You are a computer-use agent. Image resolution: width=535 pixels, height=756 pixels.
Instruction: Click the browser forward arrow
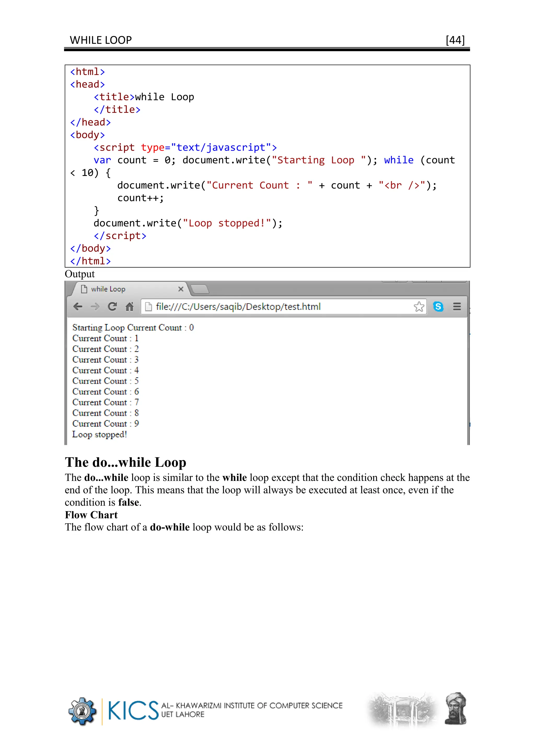(95, 306)
